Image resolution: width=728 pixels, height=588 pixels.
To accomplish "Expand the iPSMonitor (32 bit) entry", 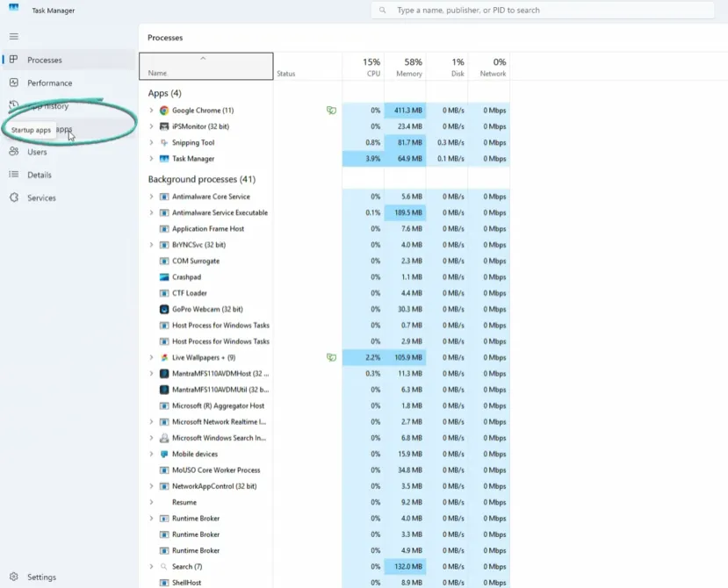I will point(151,126).
